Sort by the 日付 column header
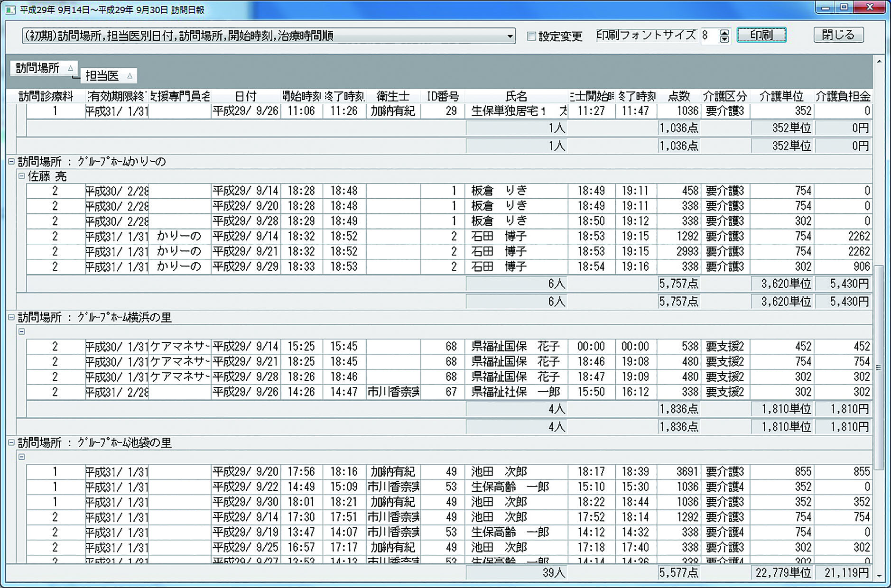 point(245,97)
